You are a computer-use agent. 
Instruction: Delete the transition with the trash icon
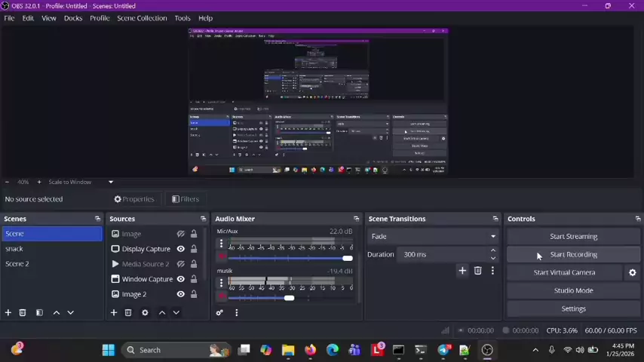click(x=477, y=271)
